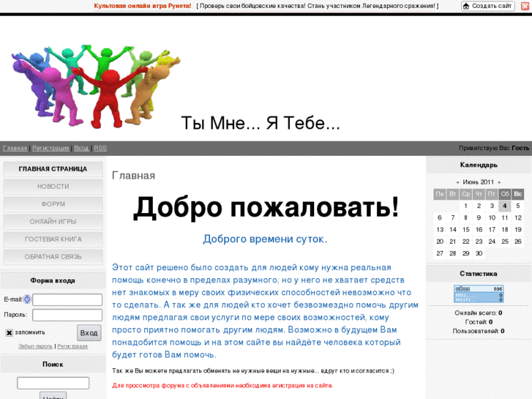Focus the E-mail input field
The image size is (532, 399).
pos(67,300)
